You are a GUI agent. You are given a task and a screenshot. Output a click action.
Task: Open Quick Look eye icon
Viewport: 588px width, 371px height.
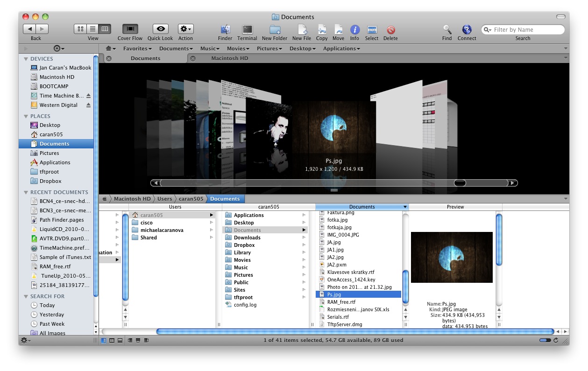160,29
